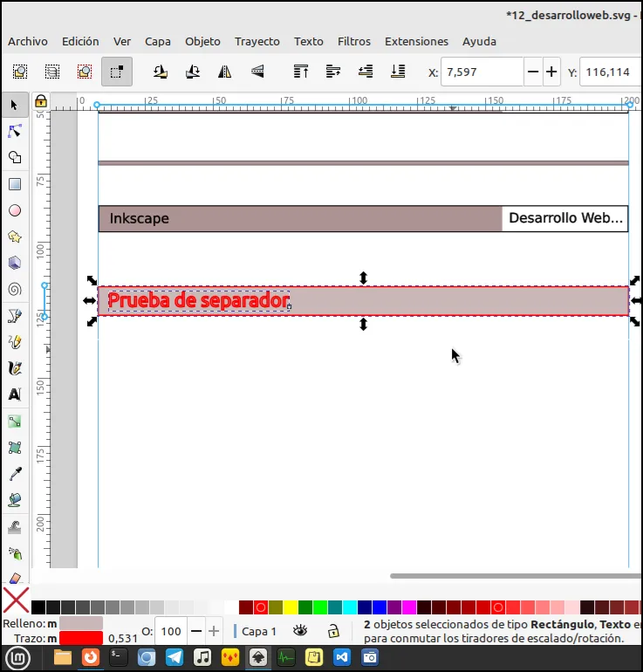The image size is (643, 672).
Task: Select the Spiral tool
Action: click(x=15, y=289)
